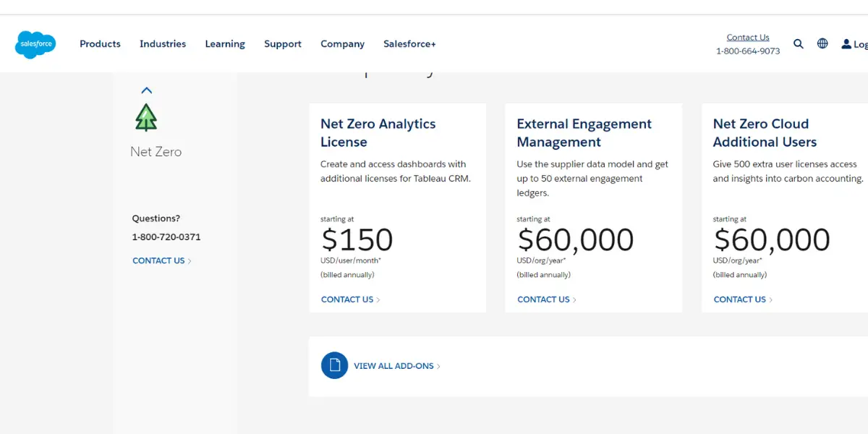Open the Support menu
868x434 pixels.
[283, 44]
